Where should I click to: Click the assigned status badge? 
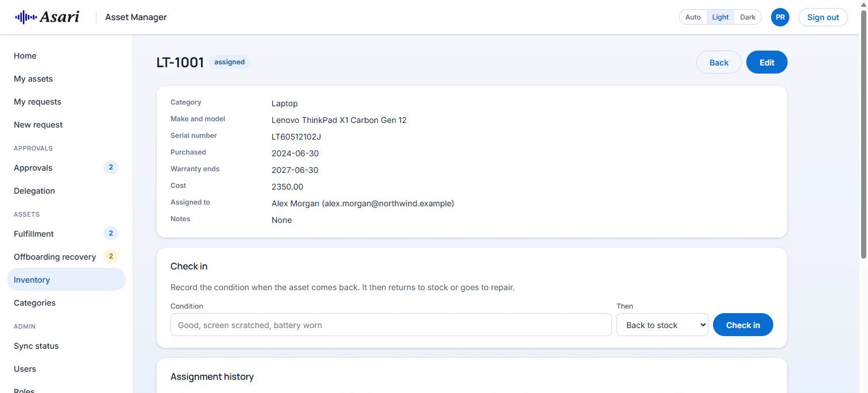pos(230,62)
